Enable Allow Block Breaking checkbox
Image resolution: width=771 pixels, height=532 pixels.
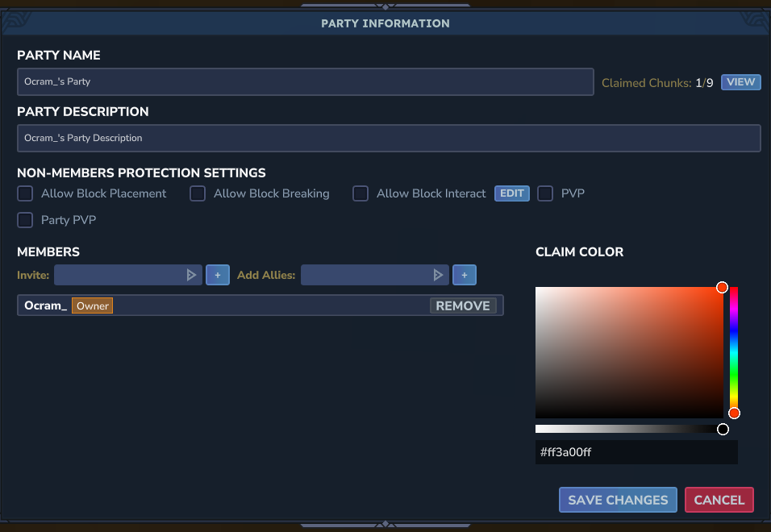[x=198, y=193]
